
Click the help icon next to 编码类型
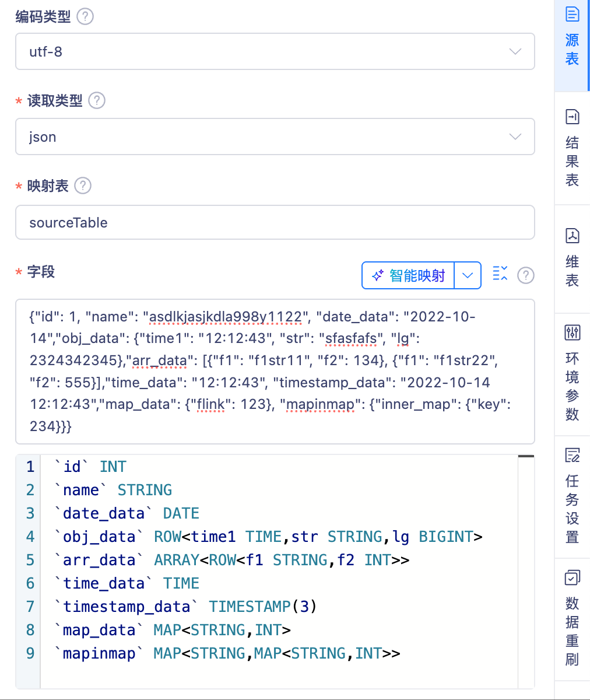tap(85, 16)
